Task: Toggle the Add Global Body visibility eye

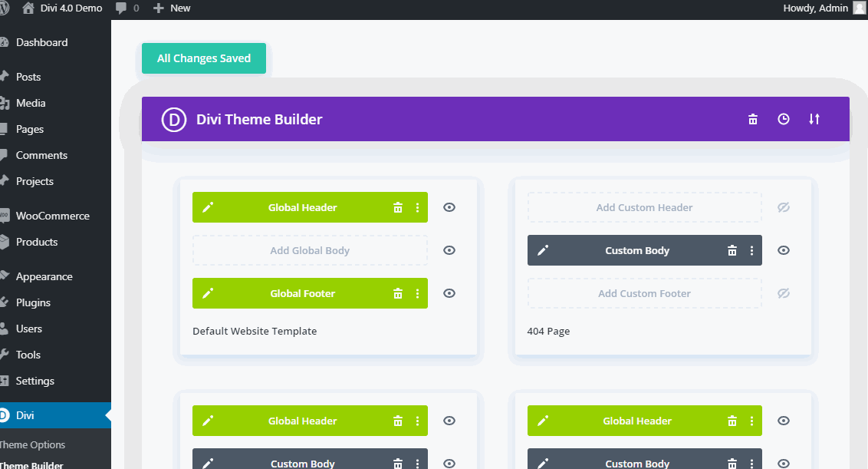Action: pos(449,250)
